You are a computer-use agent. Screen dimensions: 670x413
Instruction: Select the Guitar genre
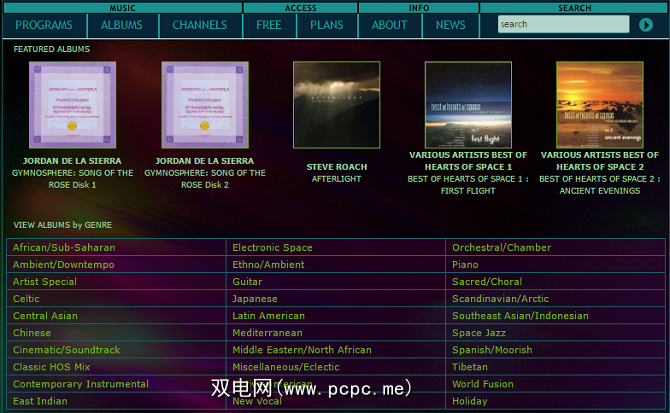coord(247,282)
